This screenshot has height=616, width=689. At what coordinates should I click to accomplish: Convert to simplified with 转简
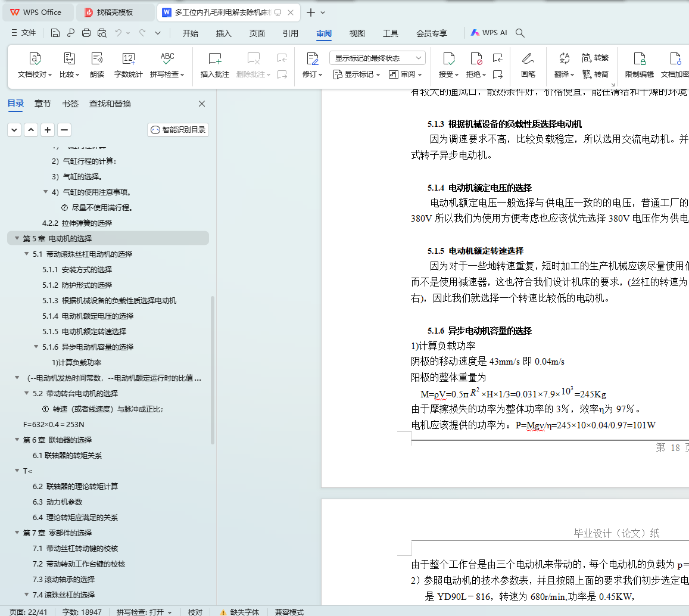pyautogui.click(x=596, y=74)
